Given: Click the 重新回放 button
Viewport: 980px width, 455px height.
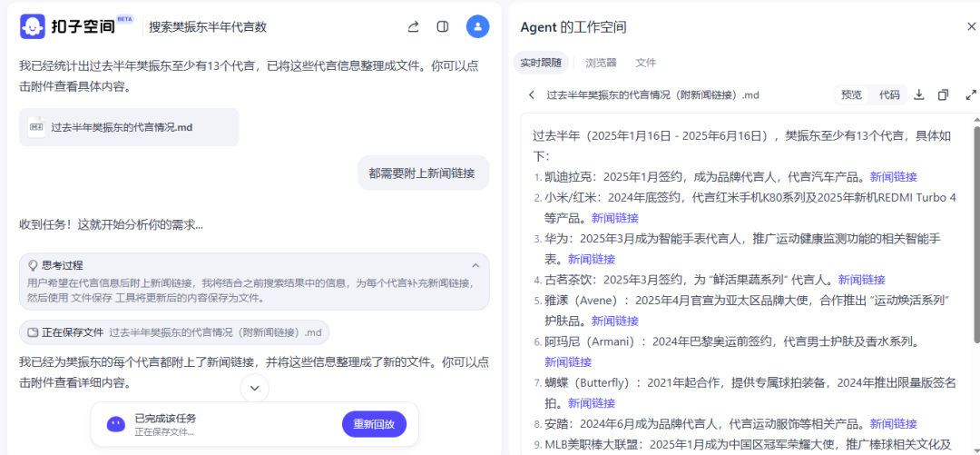Looking at the screenshot, I should click(x=374, y=424).
